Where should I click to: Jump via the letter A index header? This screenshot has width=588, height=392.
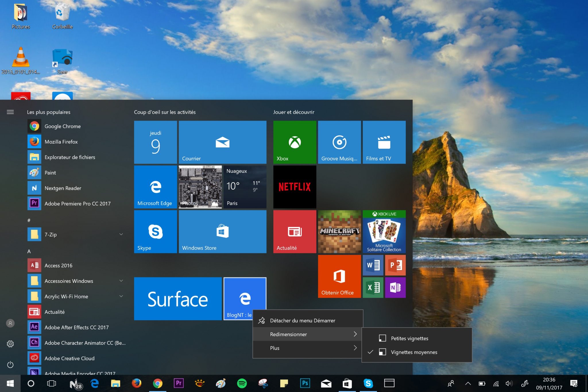[29, 251]
